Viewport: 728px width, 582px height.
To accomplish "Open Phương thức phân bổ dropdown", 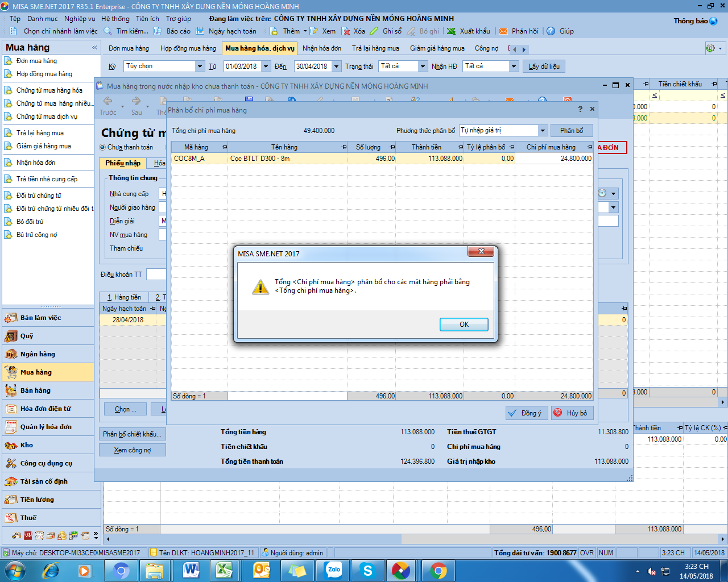I will [543, 130].
